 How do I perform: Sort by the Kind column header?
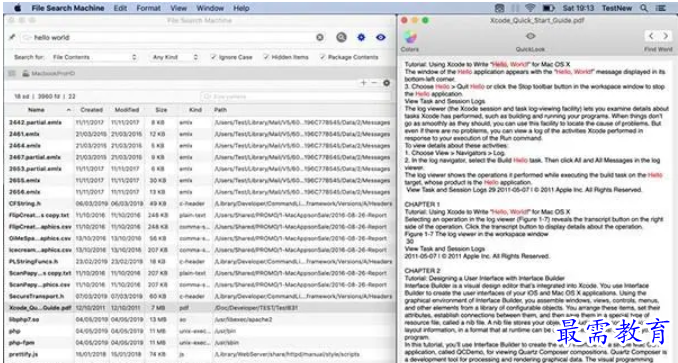(x=195, y=110)
